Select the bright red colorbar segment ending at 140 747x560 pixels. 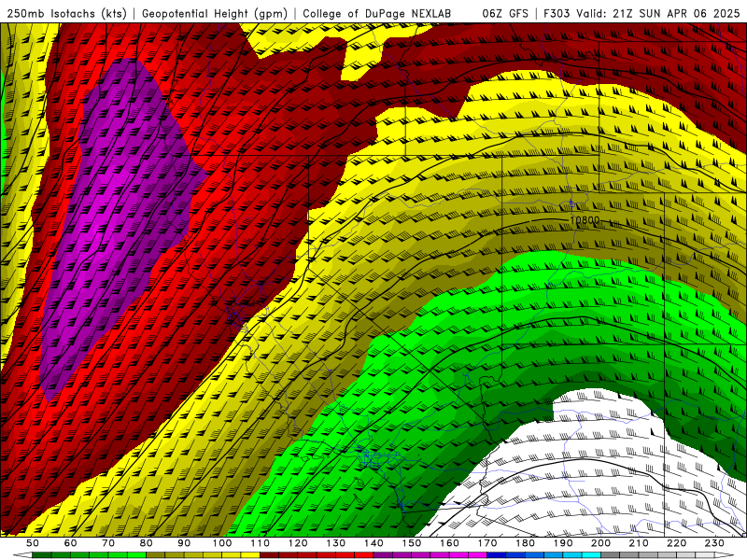click(364, 555)
